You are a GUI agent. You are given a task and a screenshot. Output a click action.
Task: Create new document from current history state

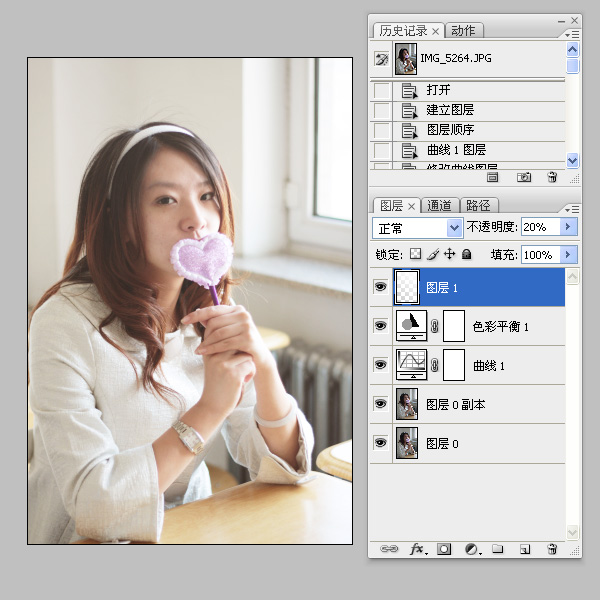[492, 177]
